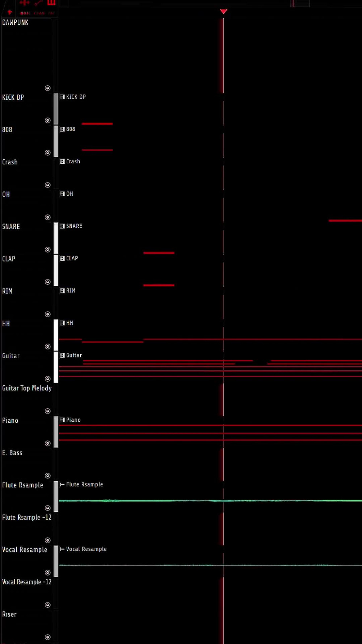Click the Guitar clip title

[74, 355]
